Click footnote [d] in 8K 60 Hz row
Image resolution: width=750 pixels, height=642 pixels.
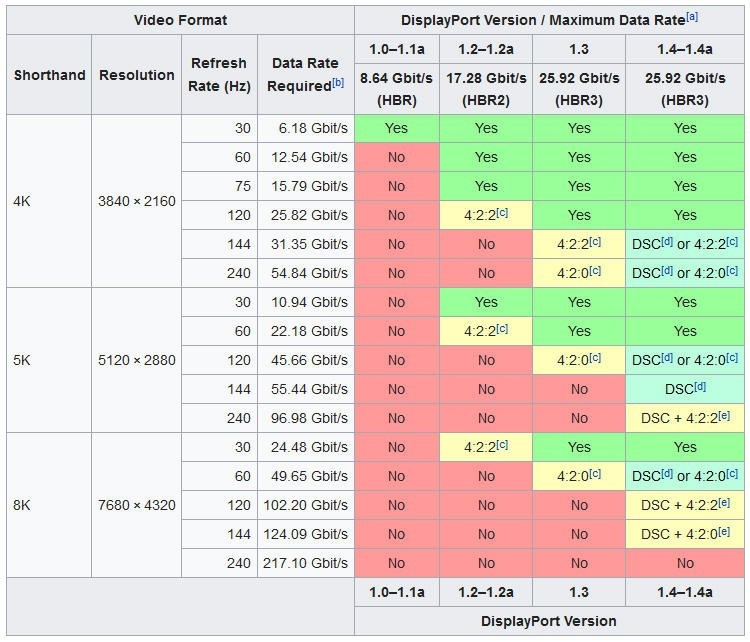(x=667, y=474)
